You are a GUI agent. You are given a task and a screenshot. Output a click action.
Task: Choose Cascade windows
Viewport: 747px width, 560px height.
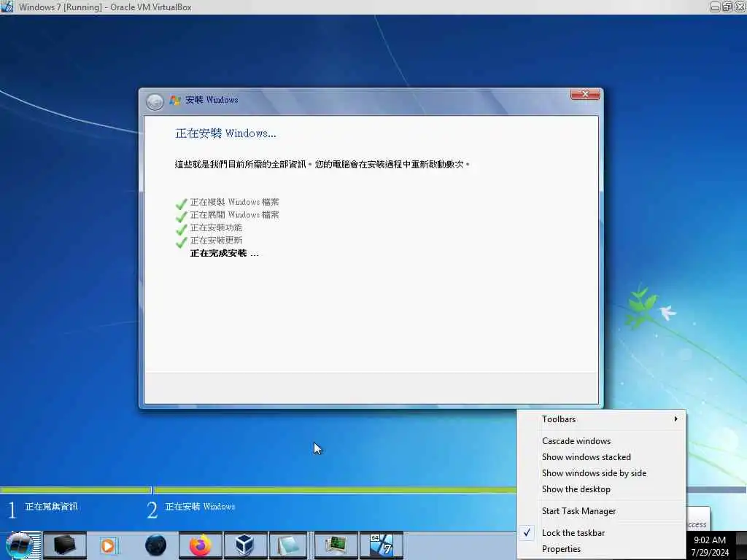[x=602, y=441]
